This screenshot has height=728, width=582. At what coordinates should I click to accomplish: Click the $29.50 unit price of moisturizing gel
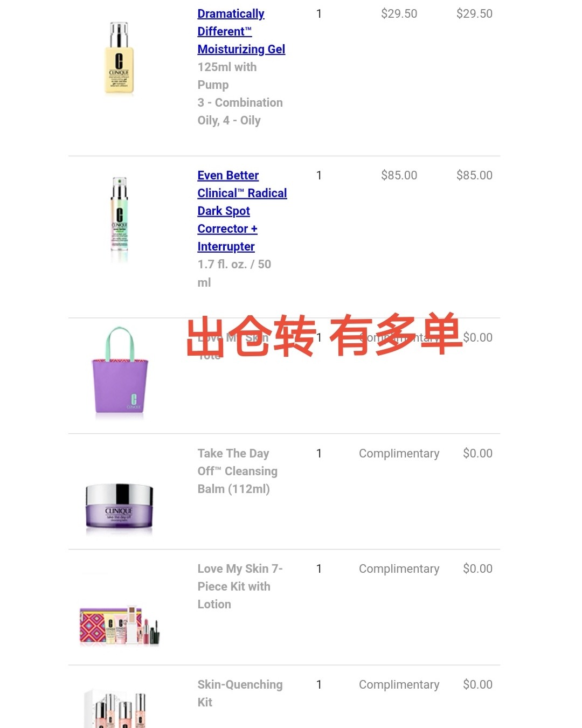(x=399, y=13)
